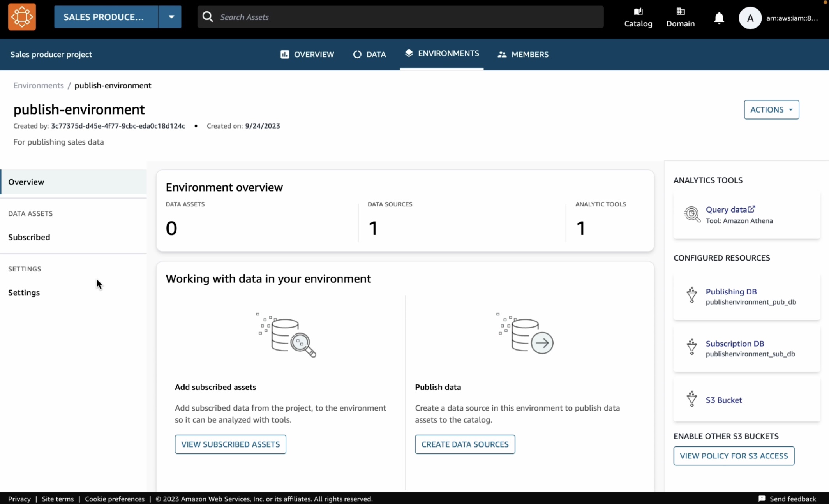Click the Subscription DB funnel icon
829x504 pixels.
691,347
